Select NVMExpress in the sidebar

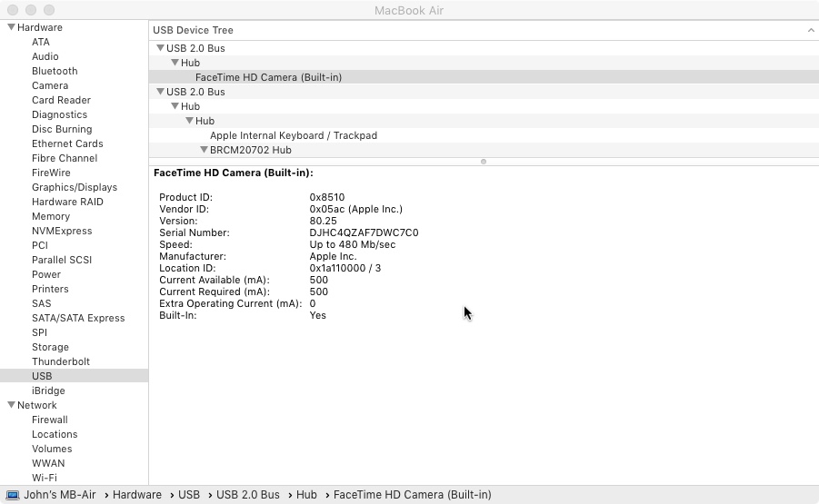click(x=62, y=232)
